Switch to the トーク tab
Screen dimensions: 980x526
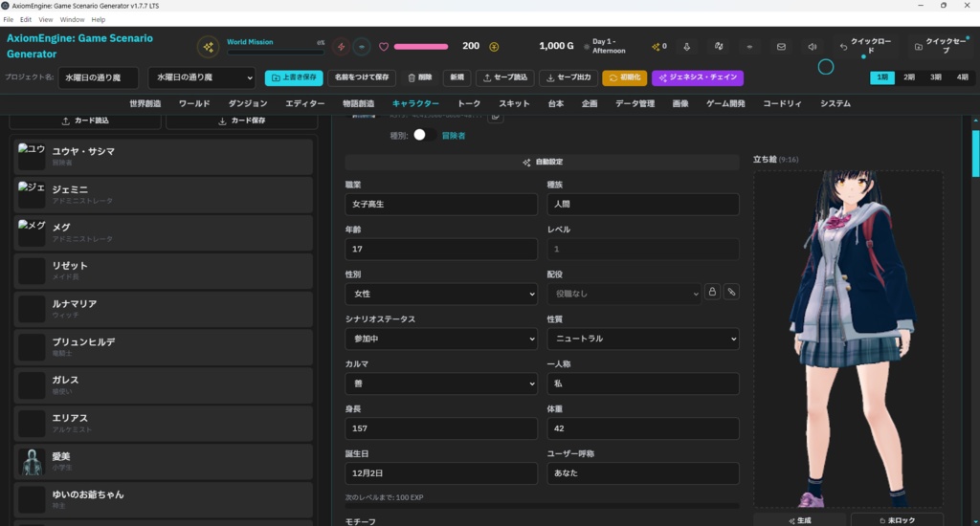[x=469, y=103]
